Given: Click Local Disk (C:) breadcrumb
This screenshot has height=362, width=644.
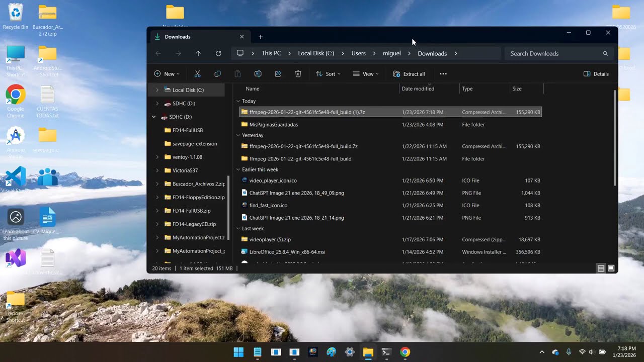Looking at the screenshot, I should 316,53.
